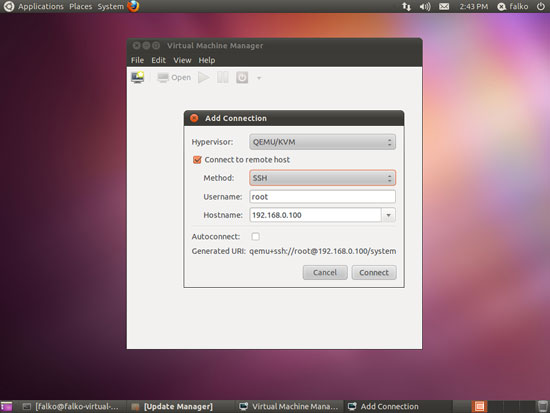The height and width of the screenshot is (413, 550).
Task: Uncheck Connect to remote host
Action: [197, 160]
